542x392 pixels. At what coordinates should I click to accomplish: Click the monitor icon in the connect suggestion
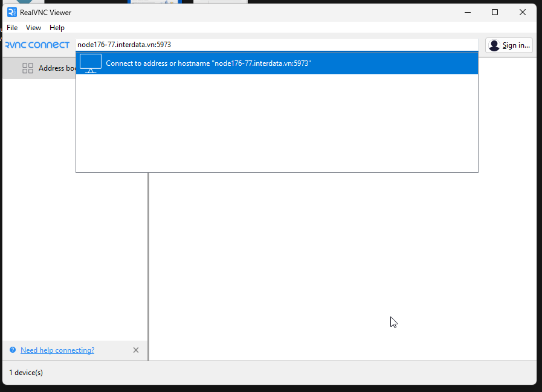[x=91, y=63]
